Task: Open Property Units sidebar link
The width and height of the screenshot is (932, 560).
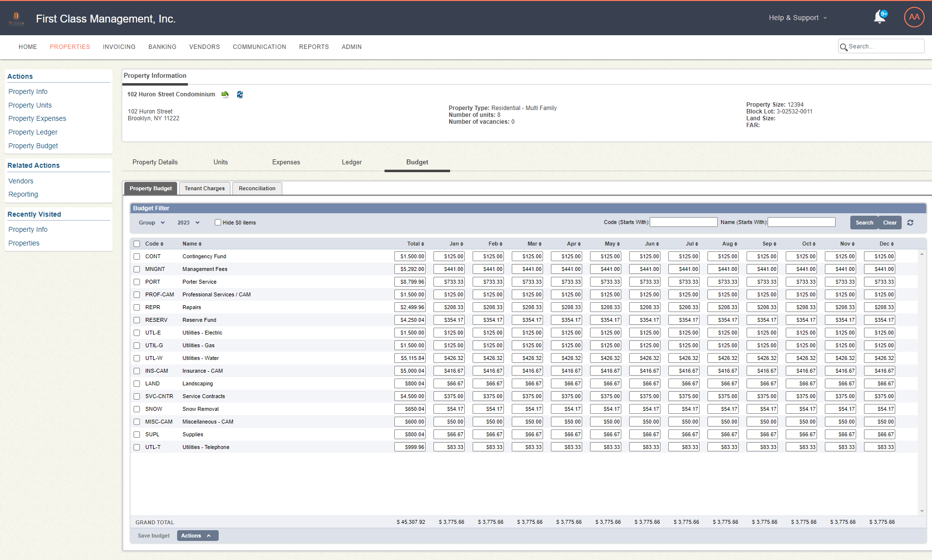Action: tap(30, 105)
